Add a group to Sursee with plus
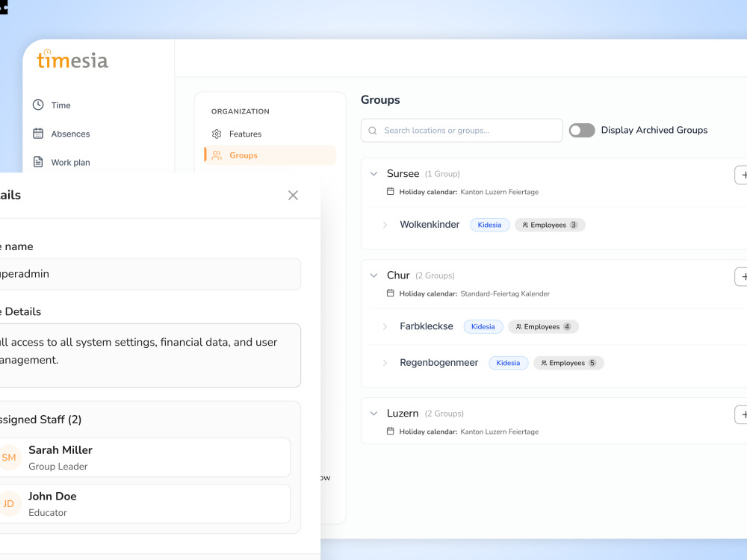Viewport: 747px width, 560px height. tap(741, 175)
